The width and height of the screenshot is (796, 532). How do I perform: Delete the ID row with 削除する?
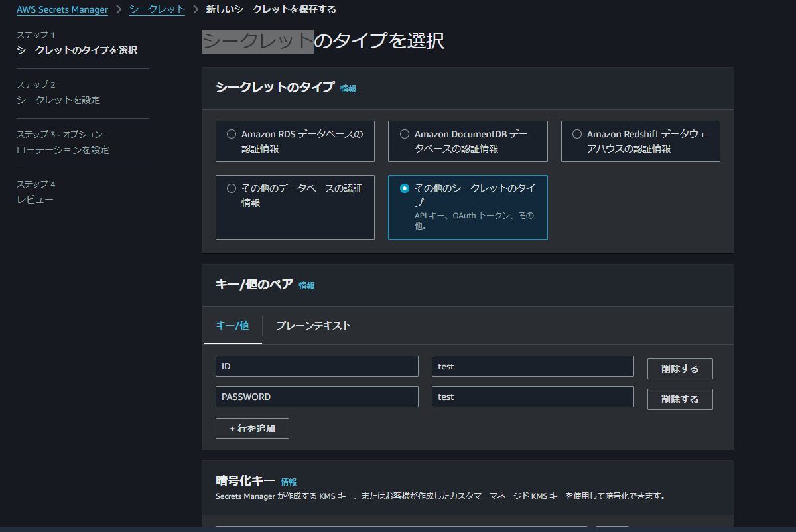pos(680,369)
